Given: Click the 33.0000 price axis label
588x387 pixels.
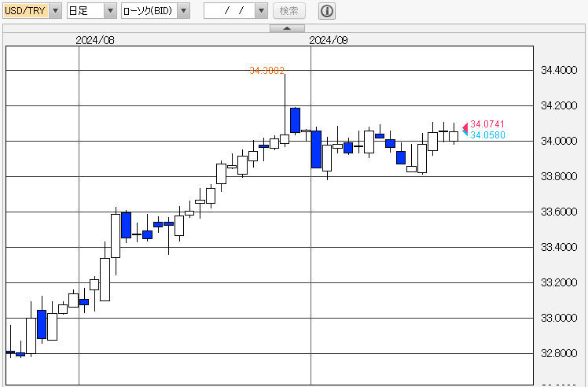Looking at the screenshot, I should coord(559,318).
